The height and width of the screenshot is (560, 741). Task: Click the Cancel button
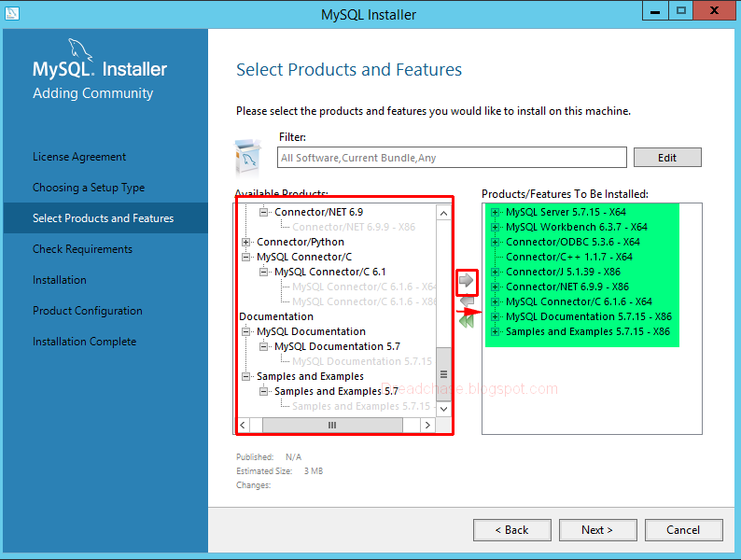tap(683, 530)
